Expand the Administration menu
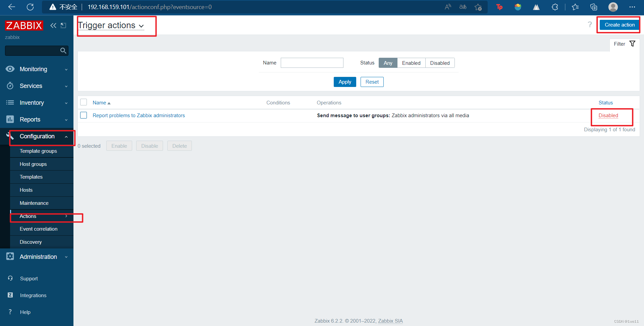Image resolution: width=644 pixels, height=326 pixels. click(x=37, y=257)
